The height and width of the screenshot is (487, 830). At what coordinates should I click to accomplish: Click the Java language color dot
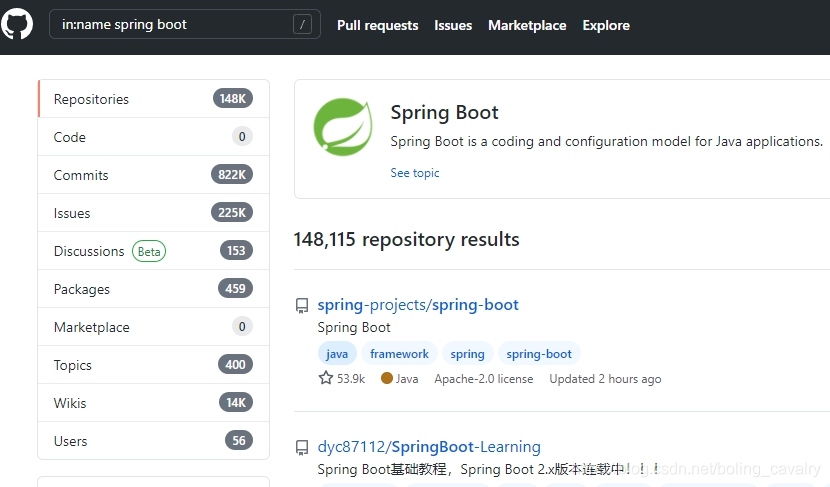387,378
